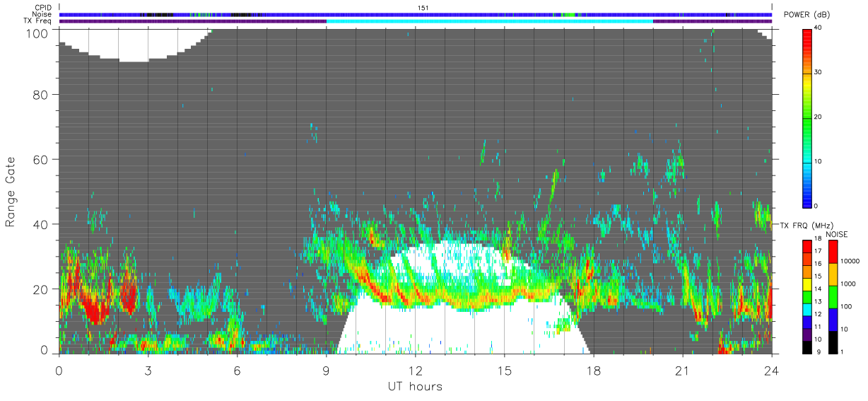This screenshot has width=868, height=401.
Task: Click the 6 tick on the UT hours axis
Action: (x=237, y=370)
